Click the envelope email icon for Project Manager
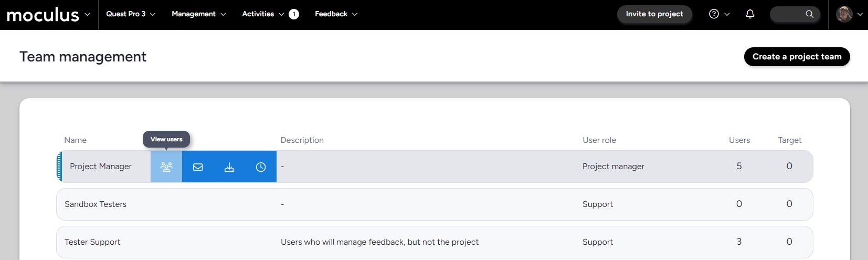Viewport: 868px width, 260px height. click(198, 167)
